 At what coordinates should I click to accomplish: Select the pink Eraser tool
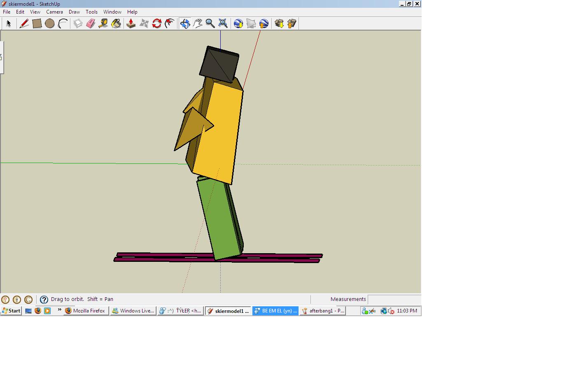point(91,23)
